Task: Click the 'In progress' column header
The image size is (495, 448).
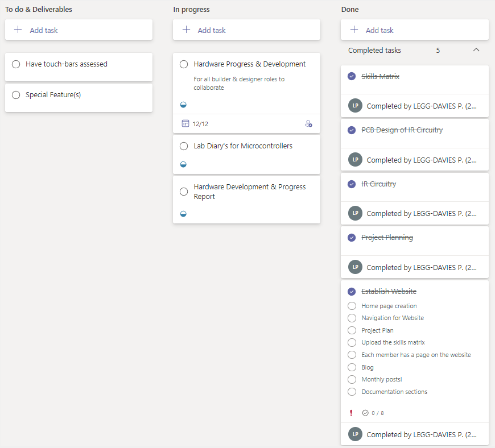Action: coord(191,10)
